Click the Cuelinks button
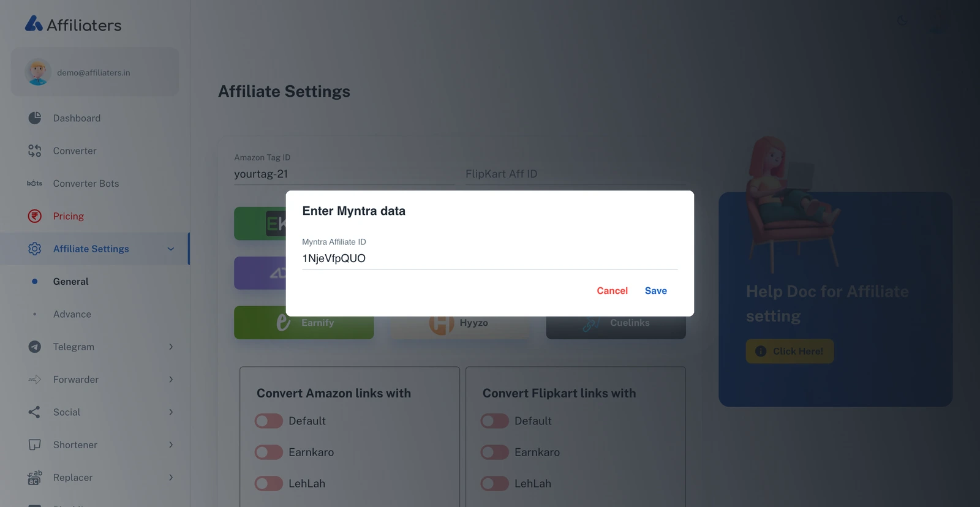980x507 pixels. click(616, 323)
